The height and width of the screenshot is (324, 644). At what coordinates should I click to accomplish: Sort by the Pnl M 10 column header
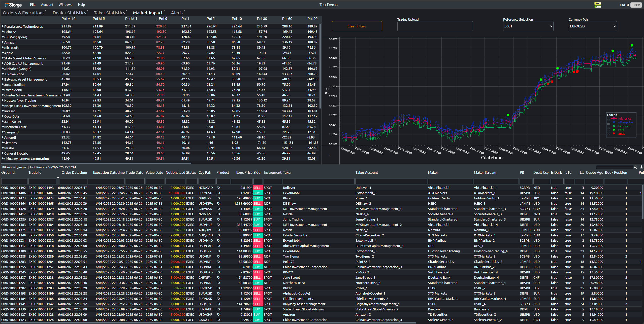pos(68,19)
